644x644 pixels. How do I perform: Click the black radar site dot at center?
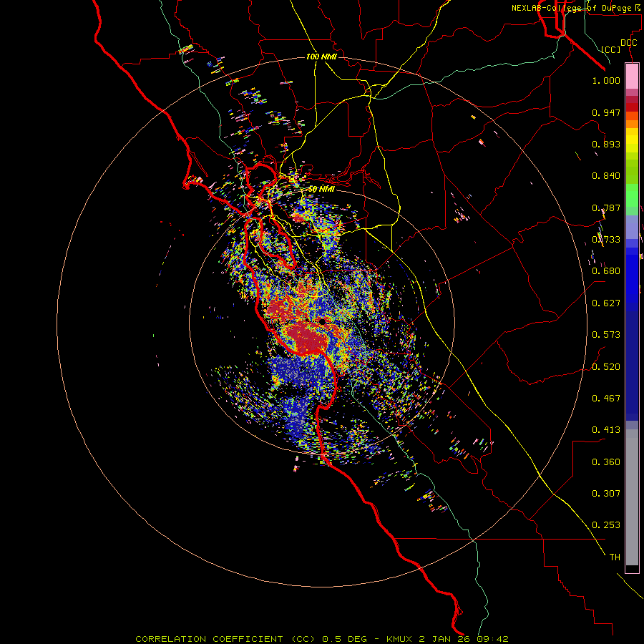coord(323,321)
